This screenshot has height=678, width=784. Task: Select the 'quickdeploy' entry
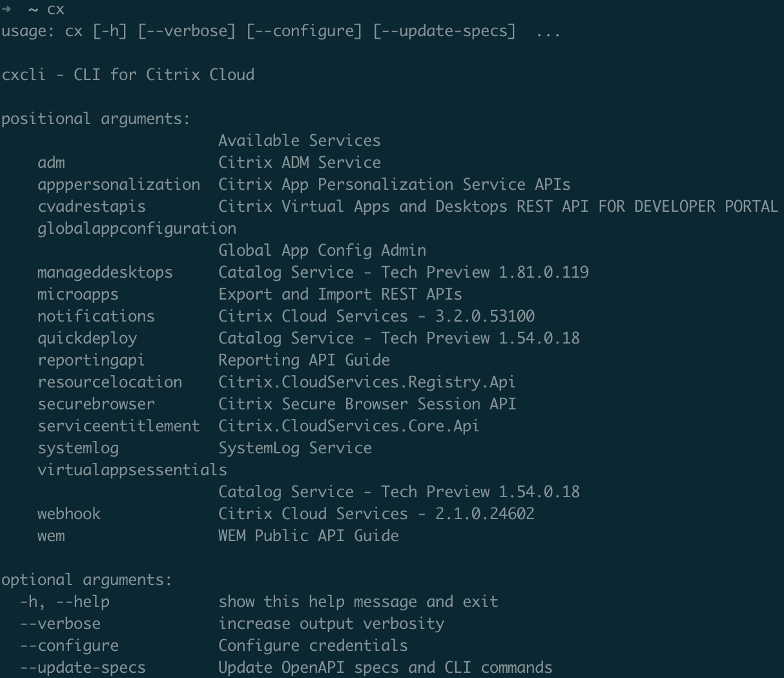87,338
